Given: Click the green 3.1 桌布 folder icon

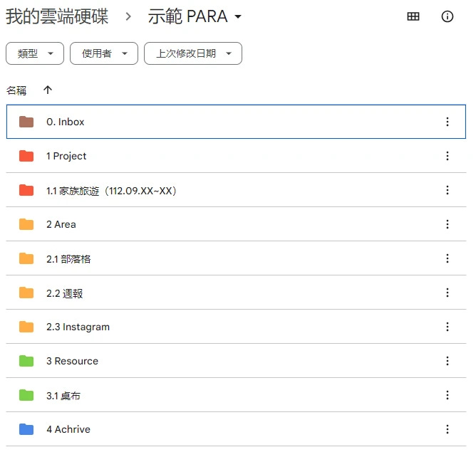Looking at the screenshot, I should point(26,395).
